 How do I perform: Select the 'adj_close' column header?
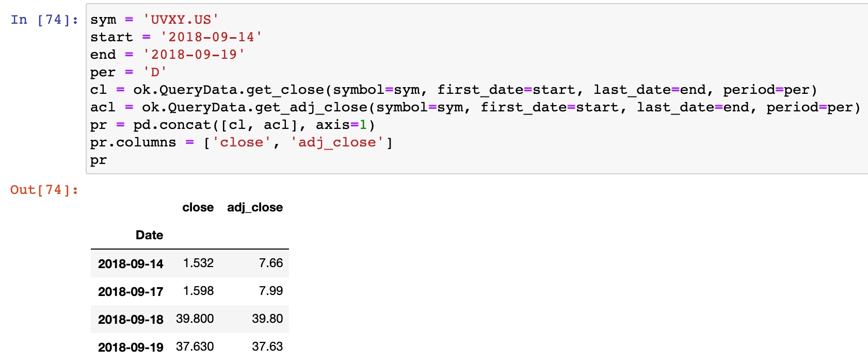click(255, 207)
